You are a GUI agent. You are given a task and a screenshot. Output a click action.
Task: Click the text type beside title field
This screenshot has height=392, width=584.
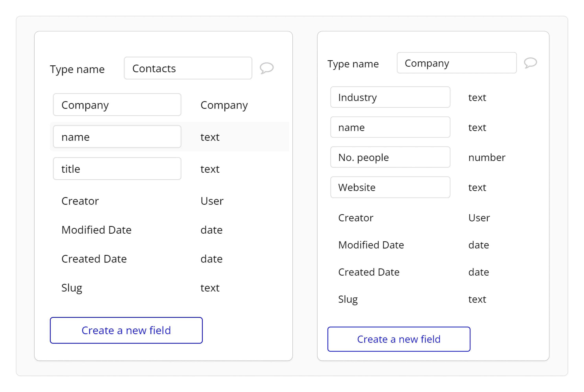[x=210, y=169]
